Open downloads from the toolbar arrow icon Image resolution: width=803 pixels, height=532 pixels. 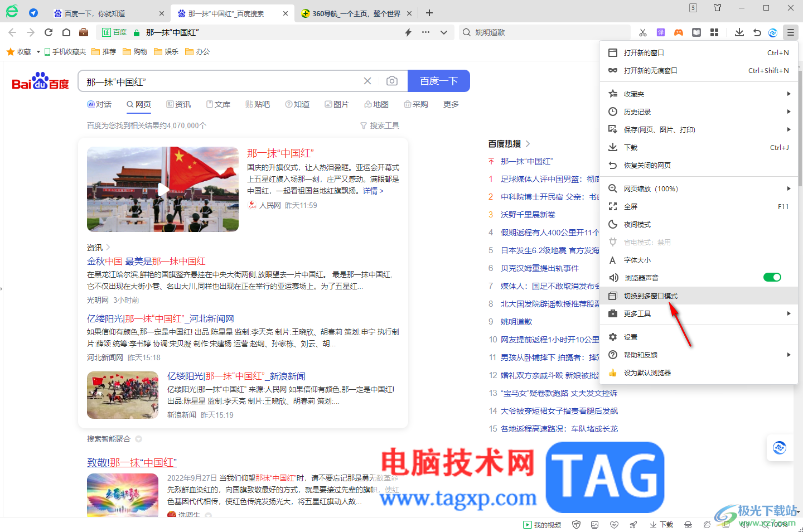point(739,32)
